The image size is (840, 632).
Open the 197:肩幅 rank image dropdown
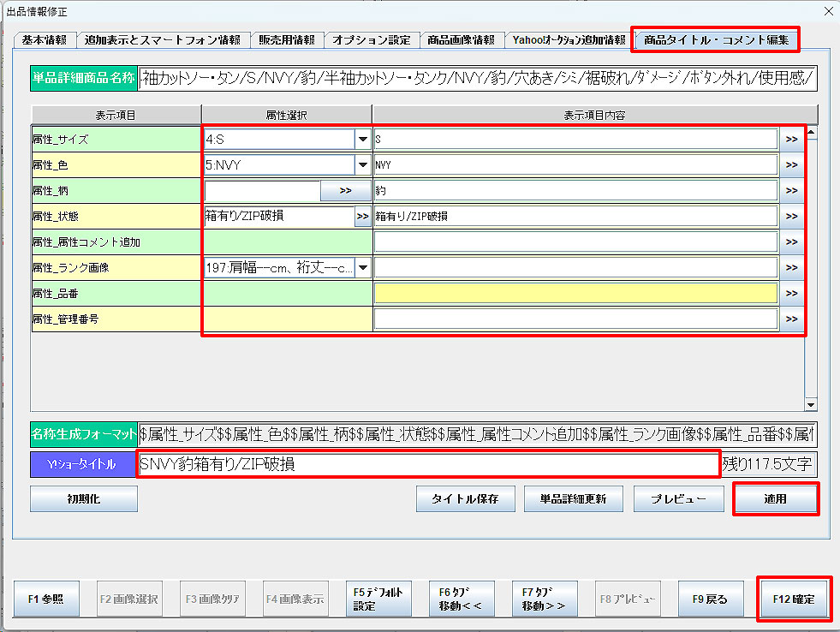[362, 268]
